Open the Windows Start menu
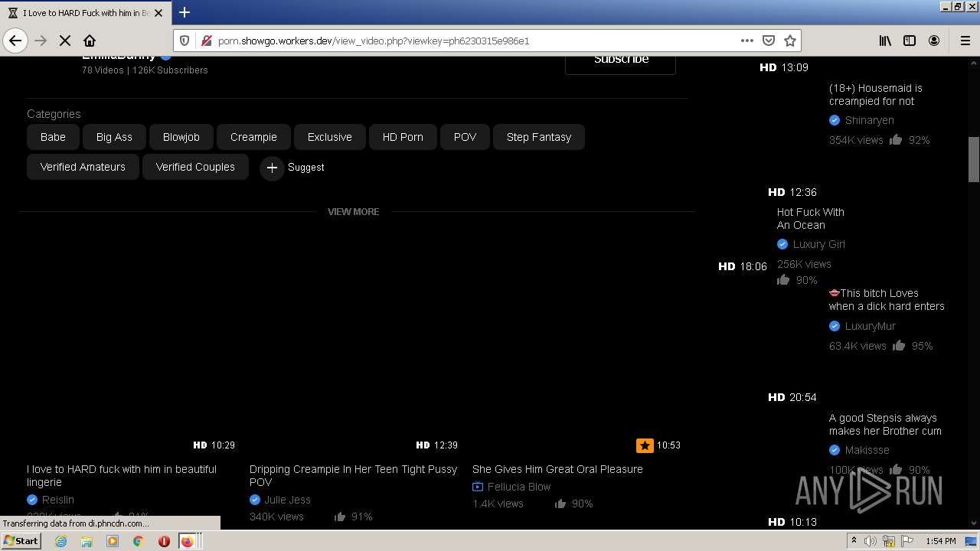 [x=21, y=541]
